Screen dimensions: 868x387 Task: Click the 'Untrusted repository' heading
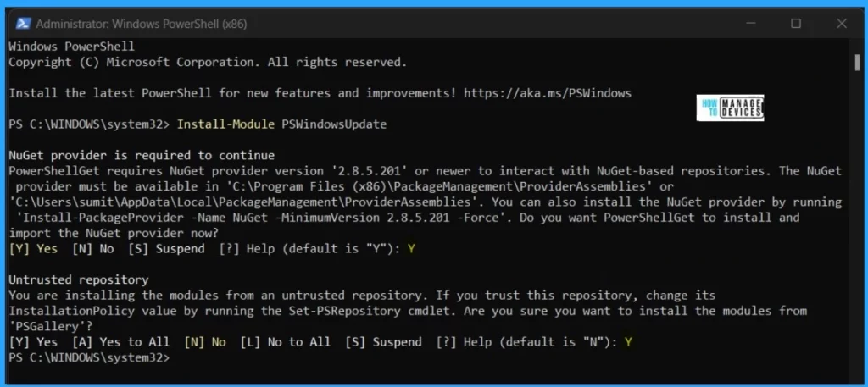[79, 279]
